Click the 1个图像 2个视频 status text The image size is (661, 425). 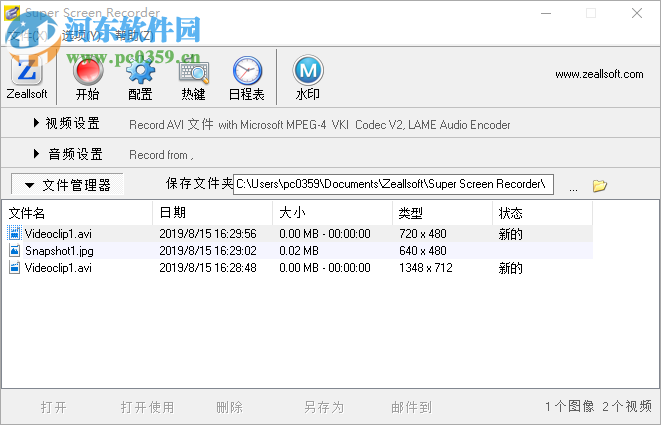tap(598, 406)
